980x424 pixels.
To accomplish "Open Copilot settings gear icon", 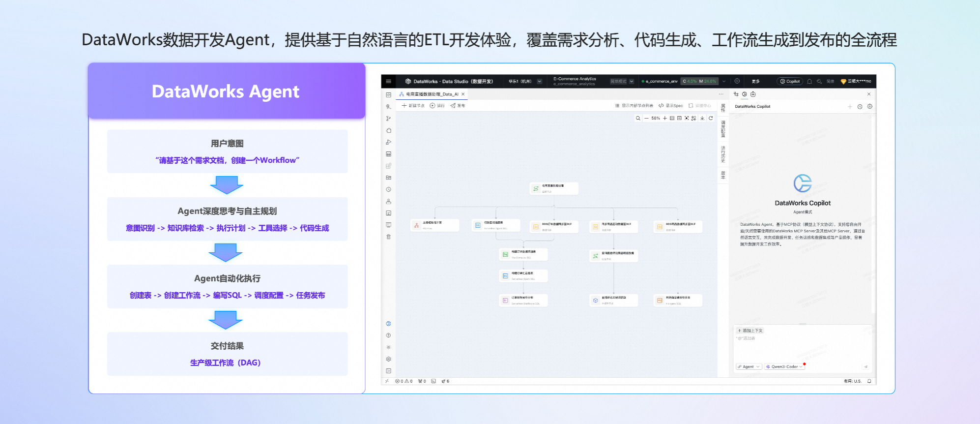I will [x=869, y=106].
